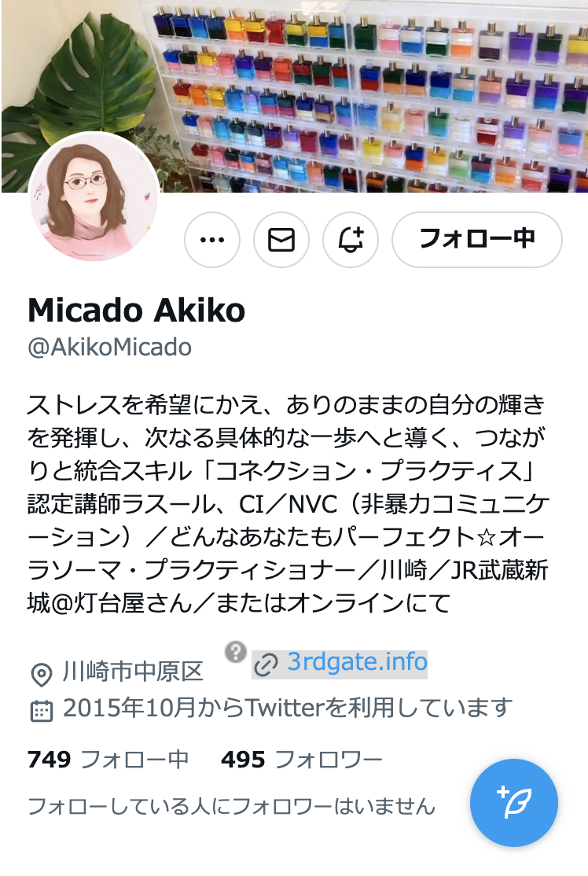Click the 川崎市中原区 location text
588x876 pixels.
(x=133, y=672)
